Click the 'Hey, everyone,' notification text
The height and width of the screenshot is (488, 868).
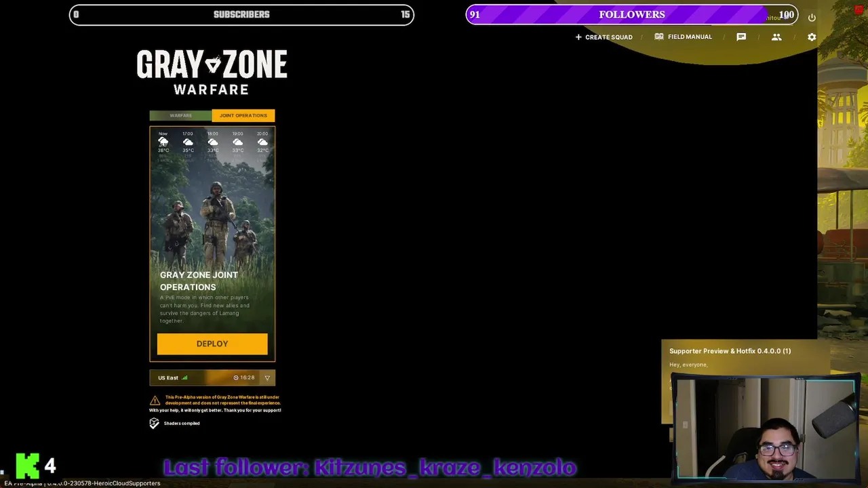point(688,365)
